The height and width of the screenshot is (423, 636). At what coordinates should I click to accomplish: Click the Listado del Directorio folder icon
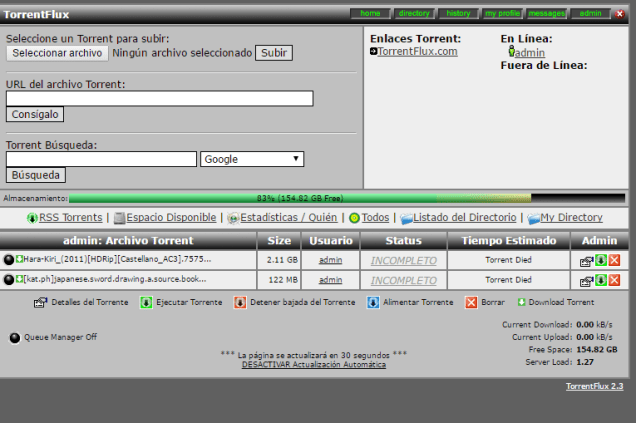pos(406,219)
